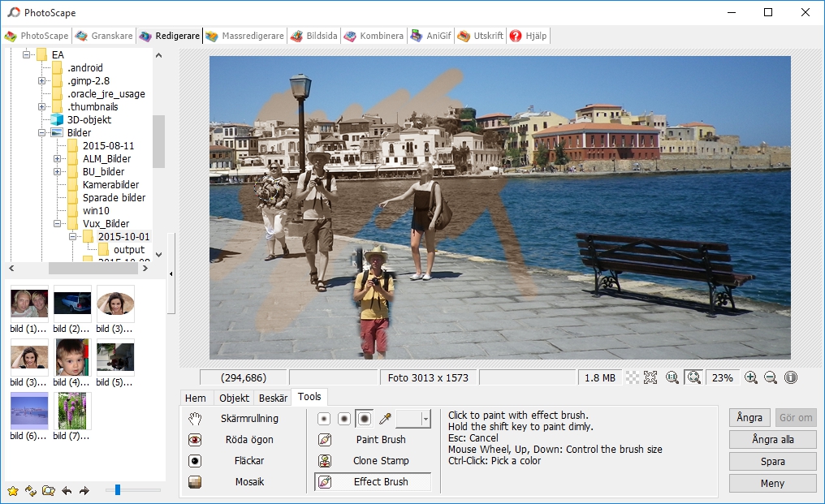Image resolution: width=825 pixels, height=504 pixels.
Task: Go to the Kombinera tab
Action: (374, 36)
